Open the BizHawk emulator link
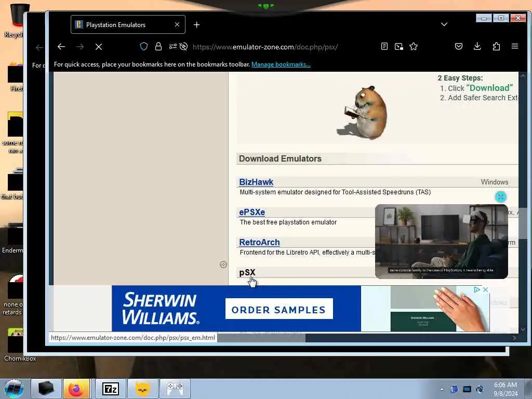The height and width of the screenshot is (399, 532). click(256, 182)
